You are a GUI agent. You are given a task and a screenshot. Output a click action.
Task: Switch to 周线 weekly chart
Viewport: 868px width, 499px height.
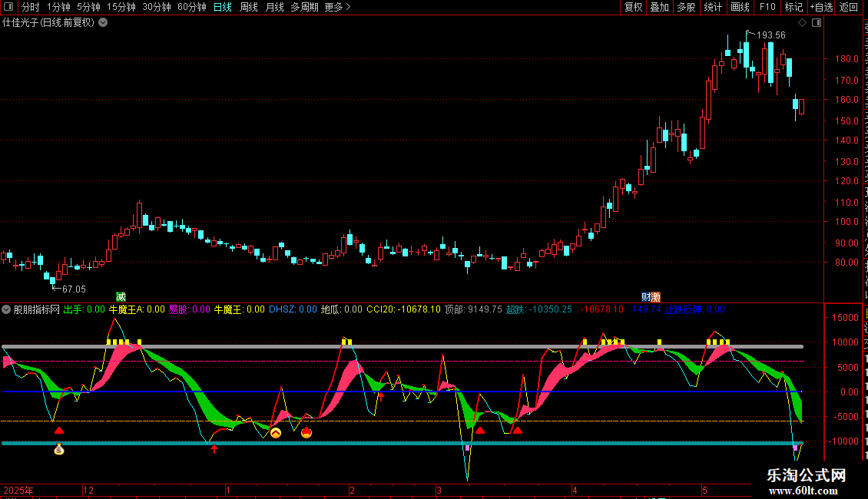(x=249, y=7)
